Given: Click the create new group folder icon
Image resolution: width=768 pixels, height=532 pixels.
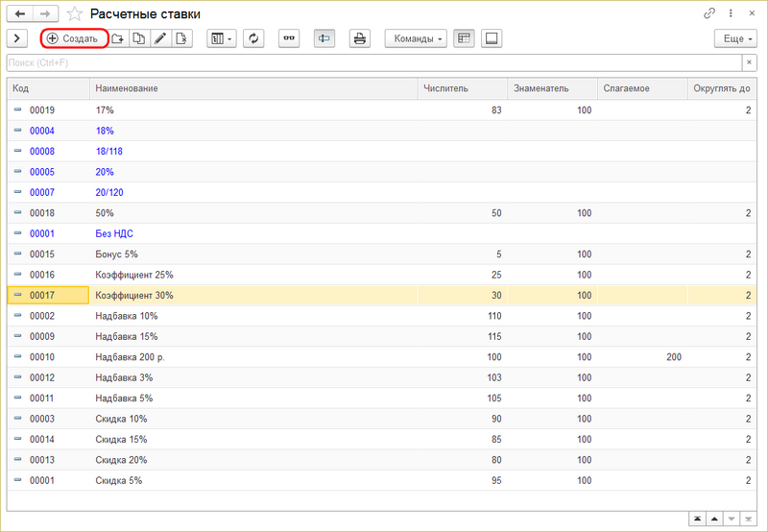Looking at the screenshot, I should point(118,38).
